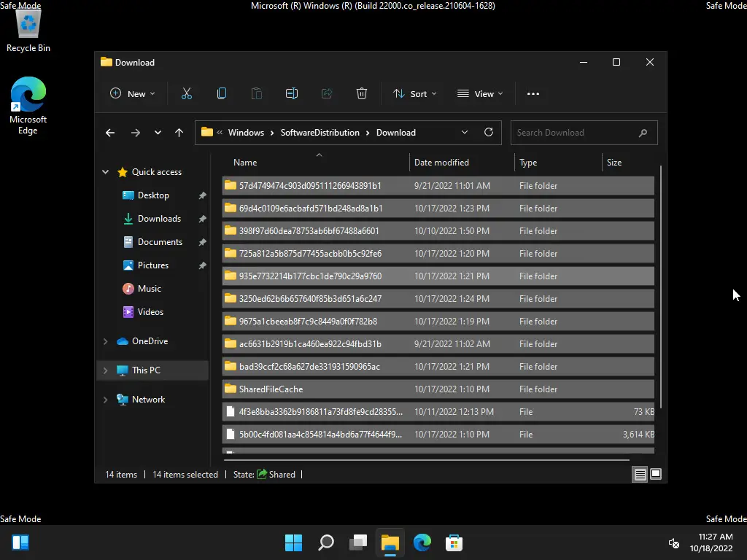Click File Explorer taskbar icon

click(390, 542)
